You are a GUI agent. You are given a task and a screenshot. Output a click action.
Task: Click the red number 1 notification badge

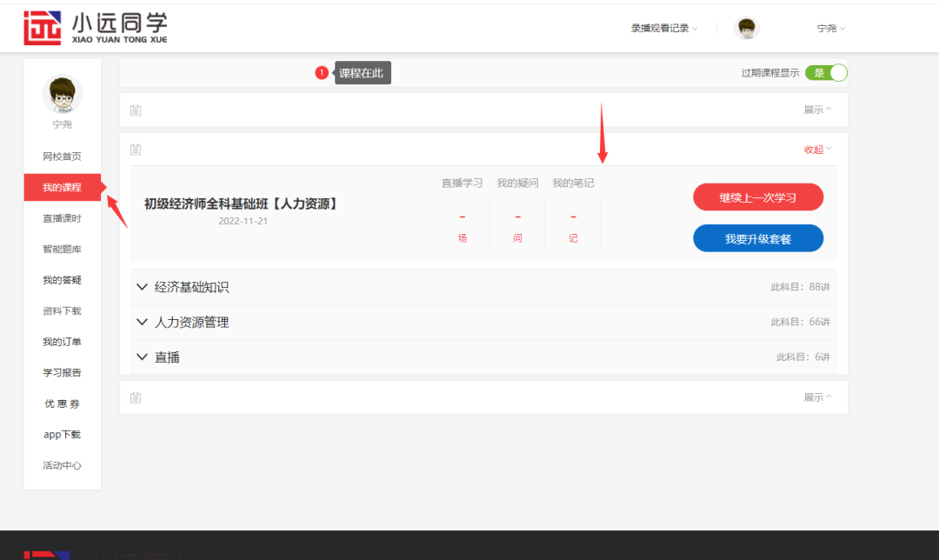322,73
